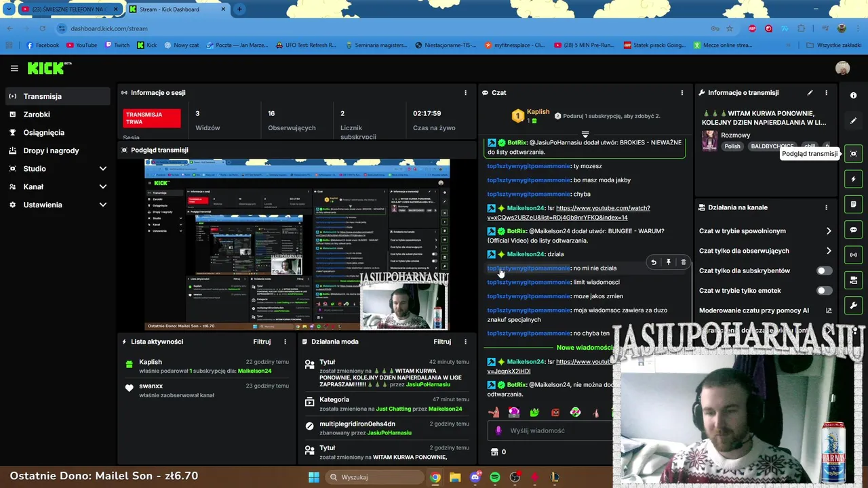The width and height of the screenshot is (868, 488).
Task: Click the Wyszukaj taskbar search box
Action: pyautogui.click(x=374, y=477)
